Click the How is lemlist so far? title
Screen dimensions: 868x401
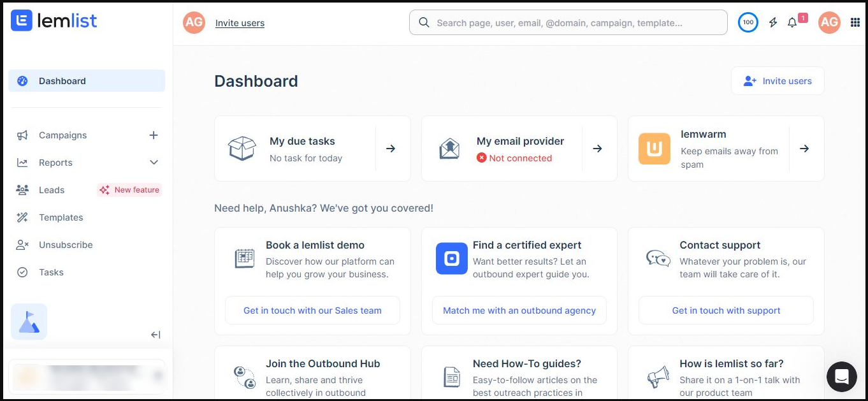[x=732, y=363]
